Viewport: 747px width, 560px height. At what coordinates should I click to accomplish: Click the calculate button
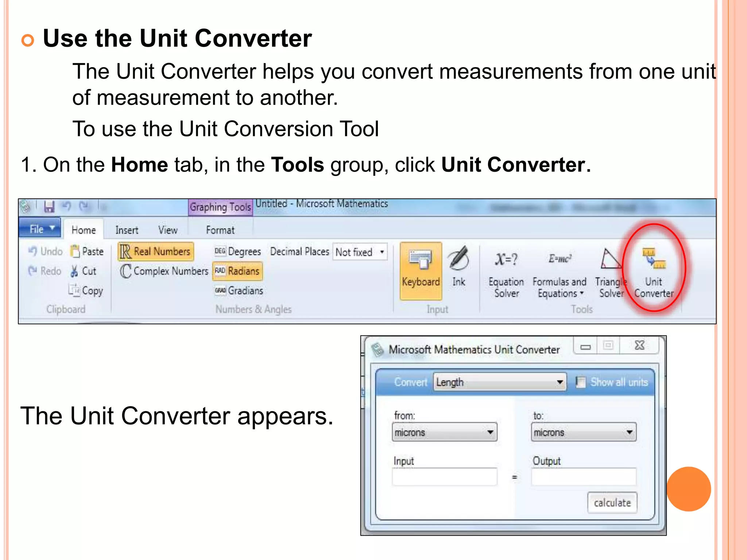(x=612, y=503)
